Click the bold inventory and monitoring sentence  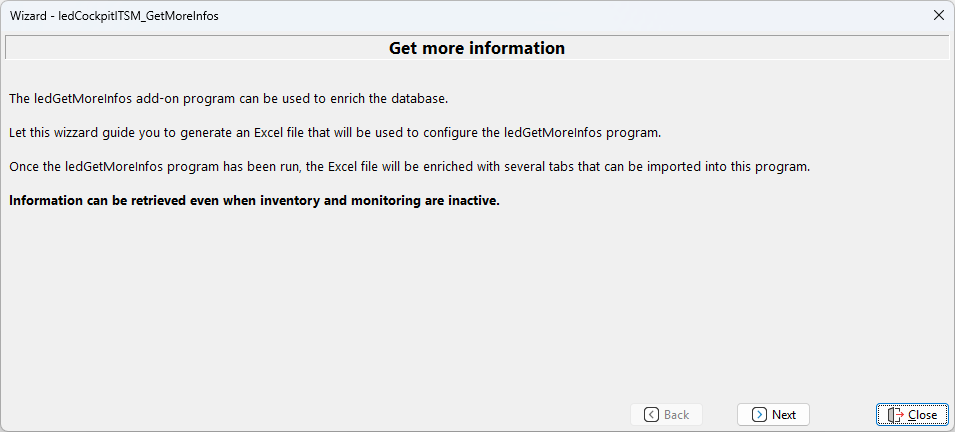[x=254, y=200]
